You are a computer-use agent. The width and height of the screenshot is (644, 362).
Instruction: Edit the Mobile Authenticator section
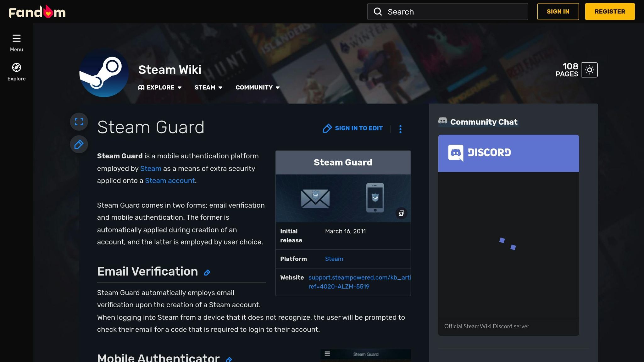click(229, 359)
